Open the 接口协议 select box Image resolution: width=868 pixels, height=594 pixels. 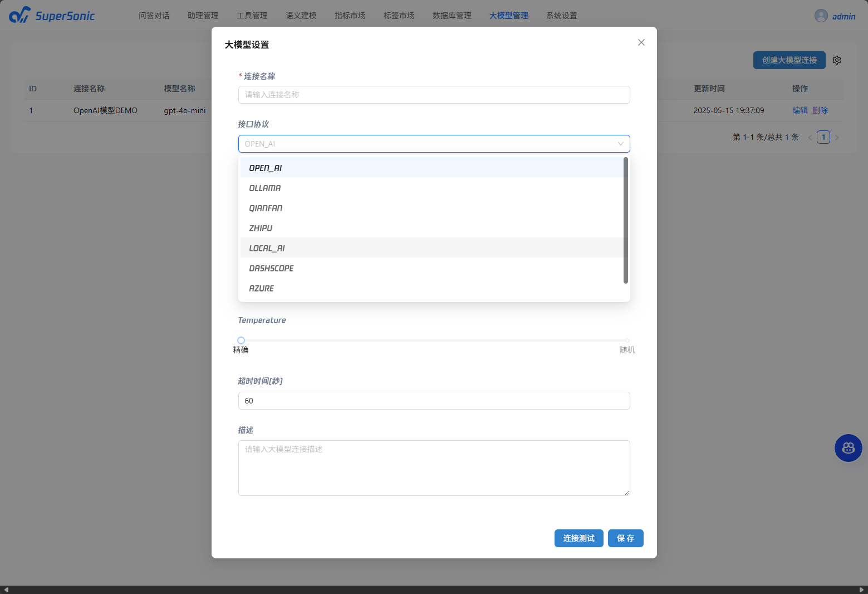pyautogui.click(x=434, y=144)
